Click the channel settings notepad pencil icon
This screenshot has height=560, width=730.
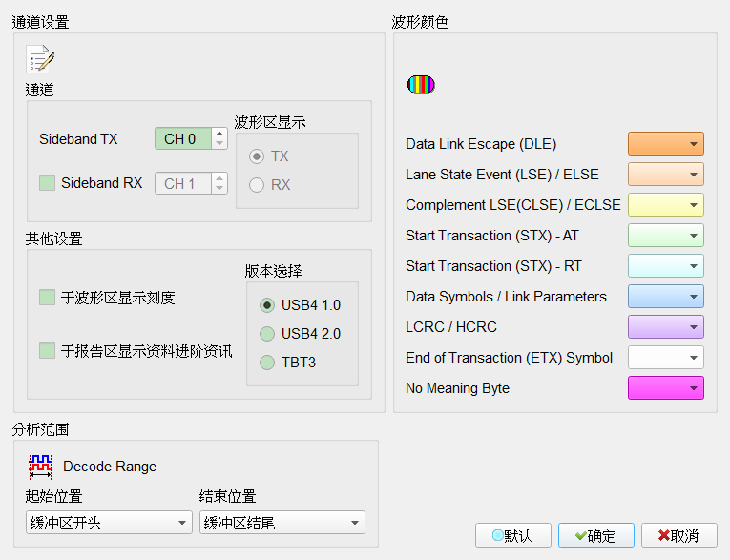click(x=40, y=58)
